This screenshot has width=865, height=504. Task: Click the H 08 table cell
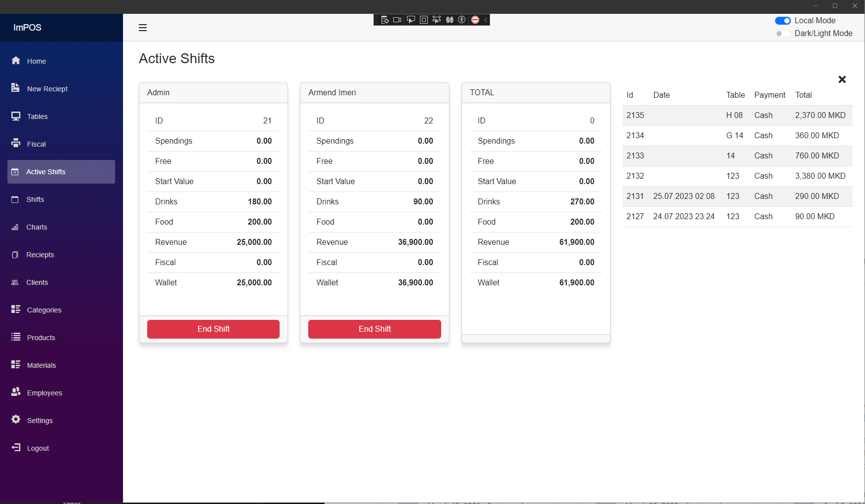click(x=735, y=116)
